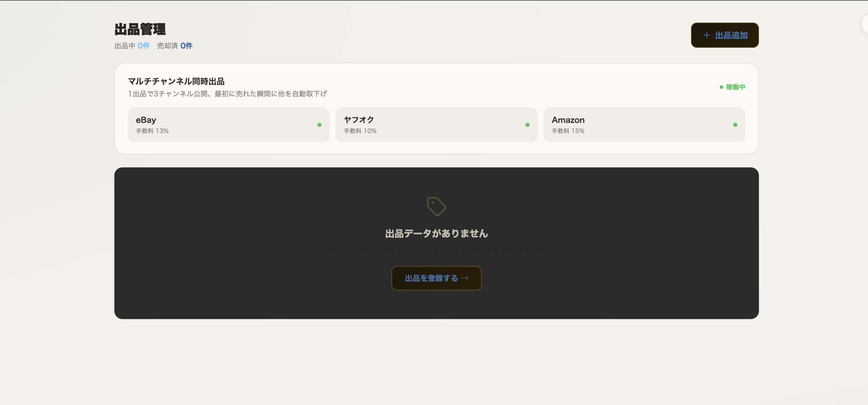Click the 手数料 13% text

(152, 131)
